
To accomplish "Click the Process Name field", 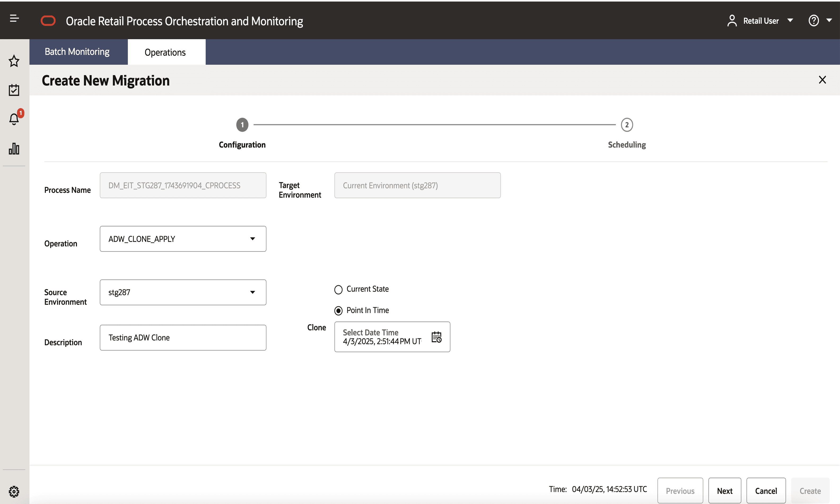I will (183, 185).
